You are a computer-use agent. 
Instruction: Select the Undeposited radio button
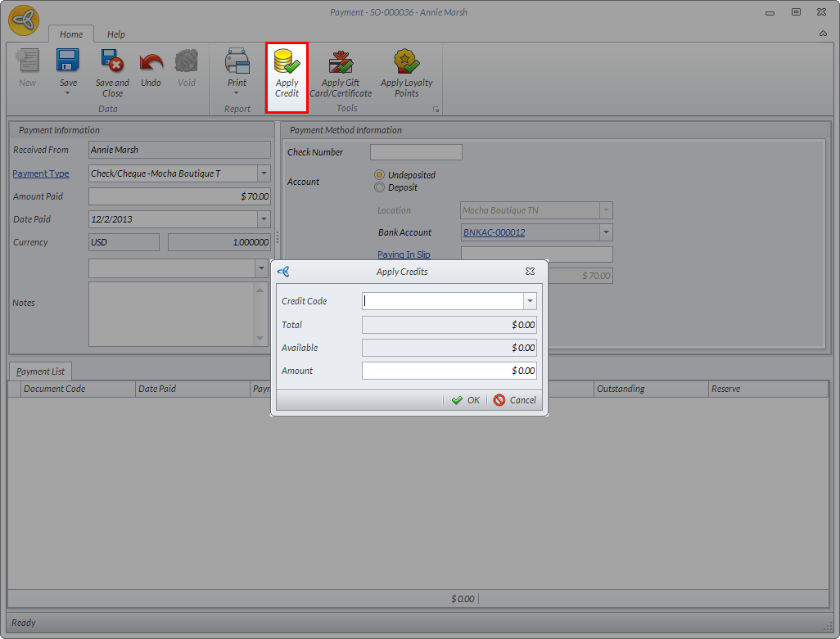[379, 175]
